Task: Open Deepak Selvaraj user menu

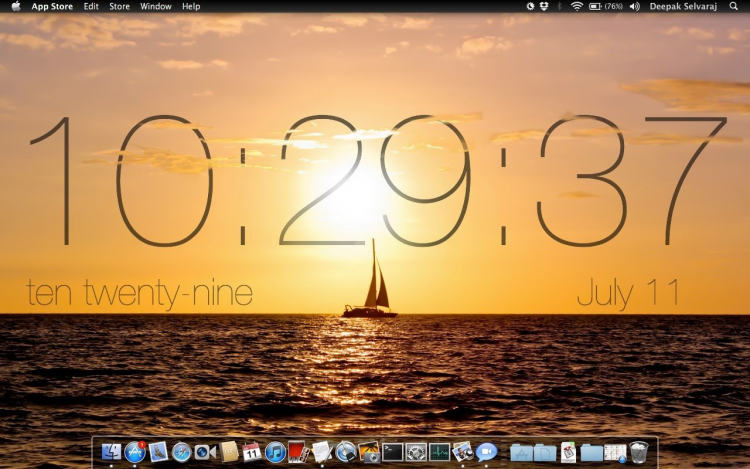Action: (x=683, y=6)
